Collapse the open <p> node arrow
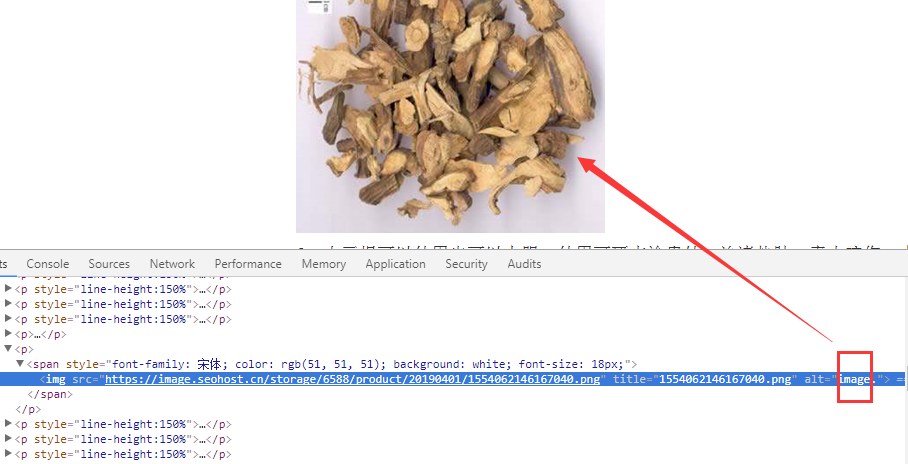Viewport: 908px width, 464px height. [8, 349]
